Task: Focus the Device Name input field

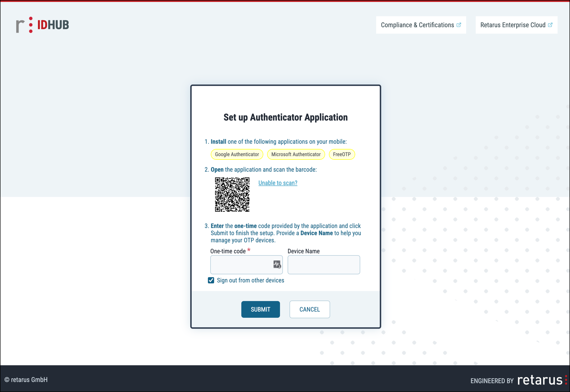Action: [x=323, y=265]
